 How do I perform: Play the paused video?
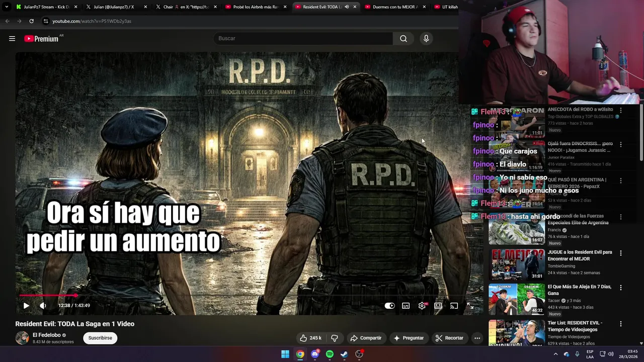point(26,306)
